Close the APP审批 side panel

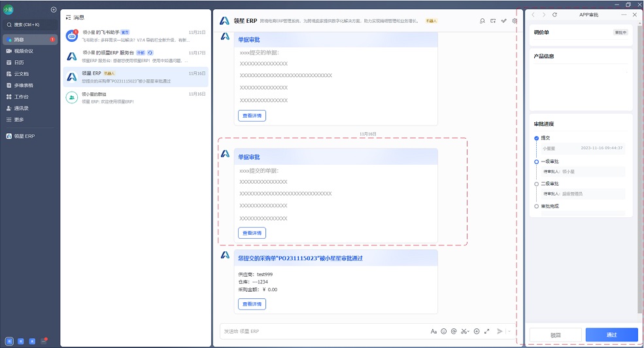[635, 14]
